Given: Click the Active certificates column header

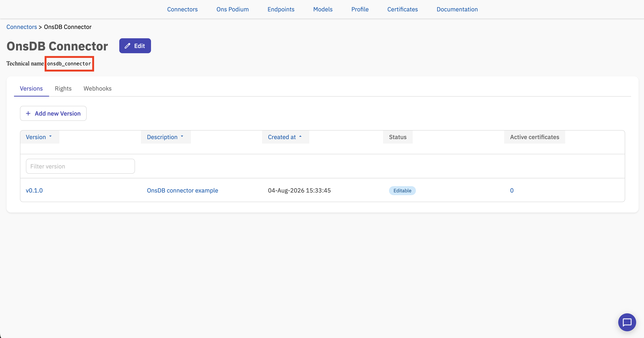Looking at the screenshot, I should (534, 137).
